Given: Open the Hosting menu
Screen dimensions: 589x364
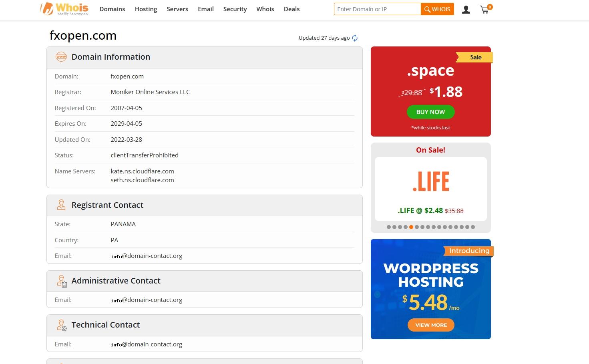Looking at the screenshot, I should tap(146, 9).
